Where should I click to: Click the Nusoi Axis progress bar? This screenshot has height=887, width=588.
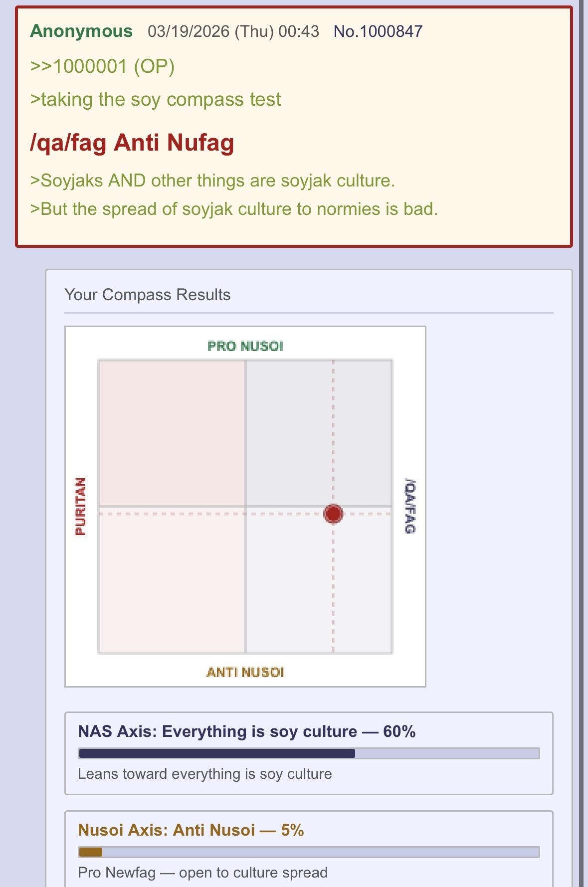(x=309, y=852)
